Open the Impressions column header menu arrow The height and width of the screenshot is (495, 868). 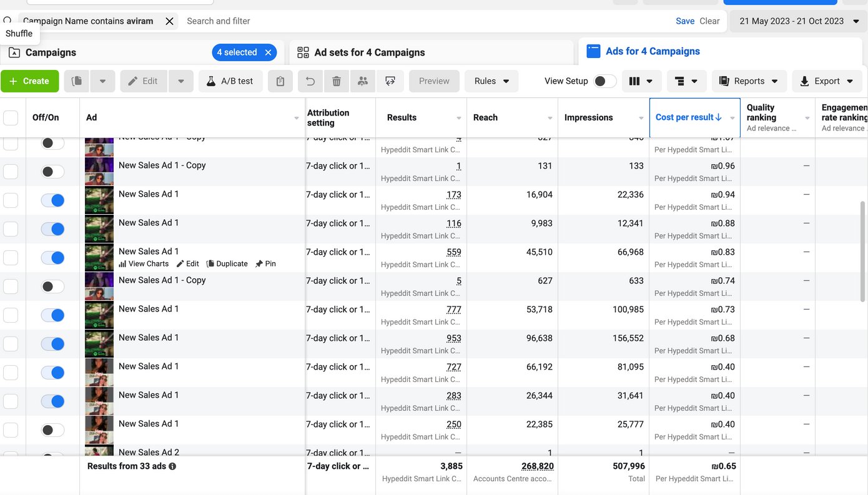coord(641,118)
